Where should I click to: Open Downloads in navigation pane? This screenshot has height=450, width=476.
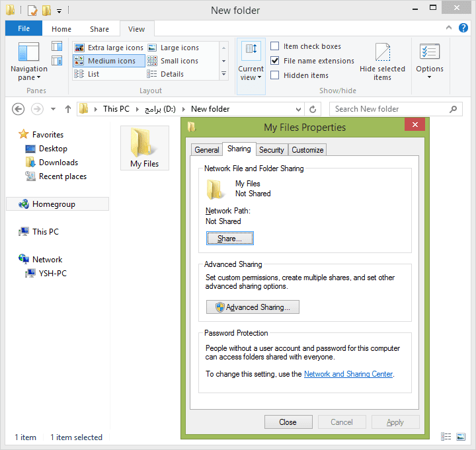pyautogui.click(x=52, y=163)
